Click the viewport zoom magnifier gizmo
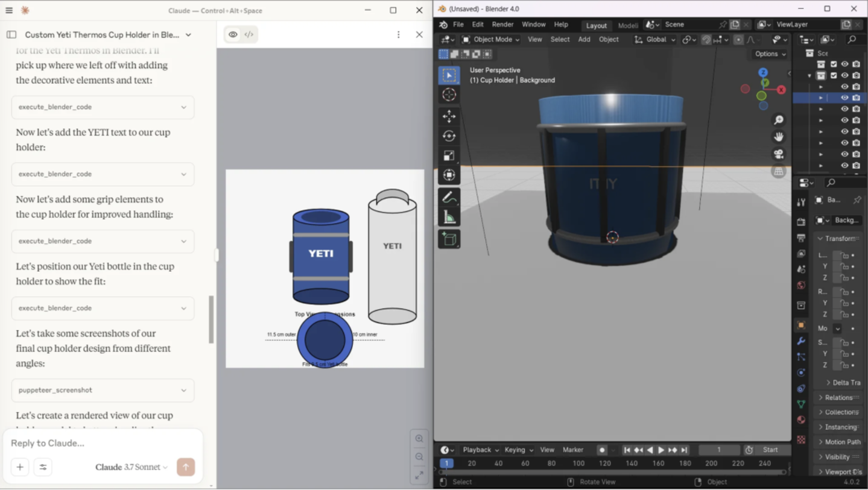 pos(779,120)
